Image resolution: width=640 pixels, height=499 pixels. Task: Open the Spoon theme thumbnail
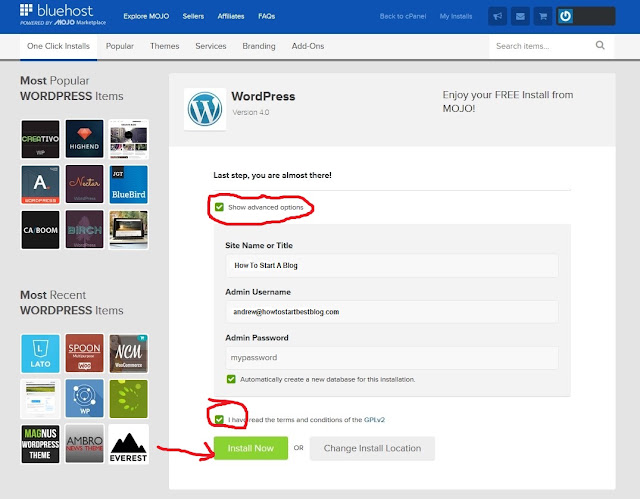(84, 353)
